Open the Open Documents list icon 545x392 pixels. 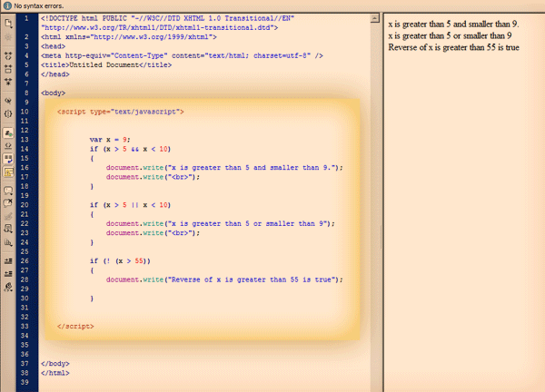point(8,24)
